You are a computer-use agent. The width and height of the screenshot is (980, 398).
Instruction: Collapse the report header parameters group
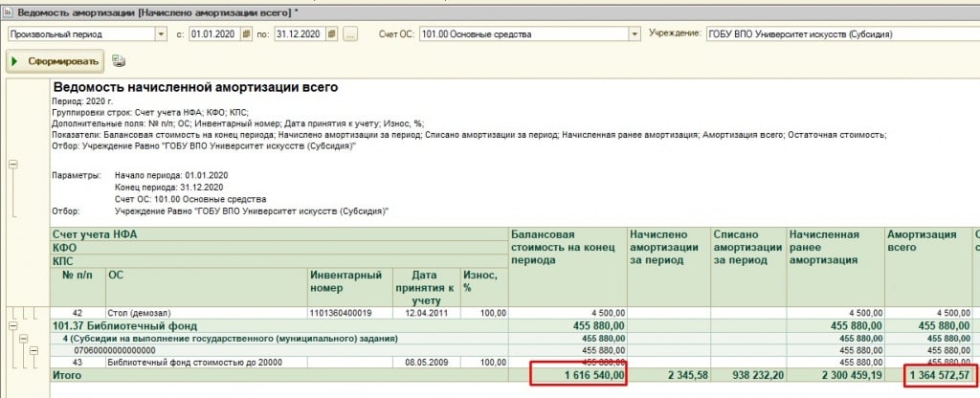[x=13, y=164]
